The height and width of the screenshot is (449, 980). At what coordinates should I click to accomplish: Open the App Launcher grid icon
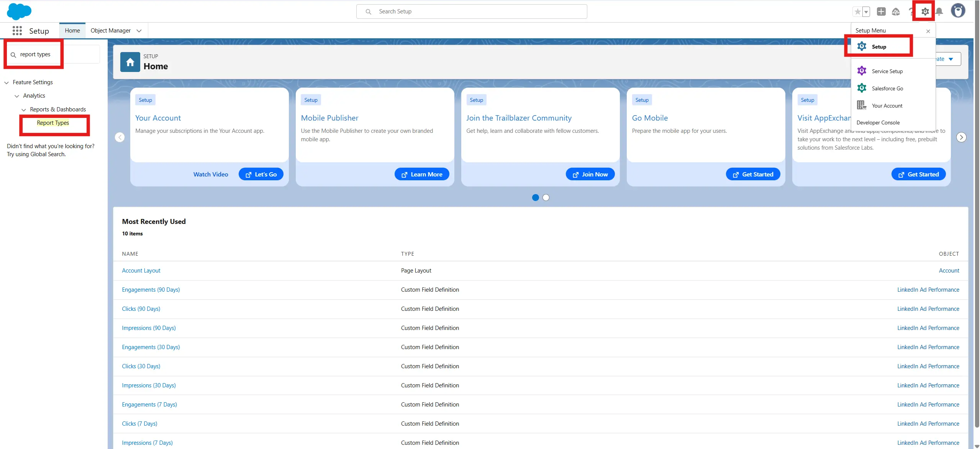(17, 31)
